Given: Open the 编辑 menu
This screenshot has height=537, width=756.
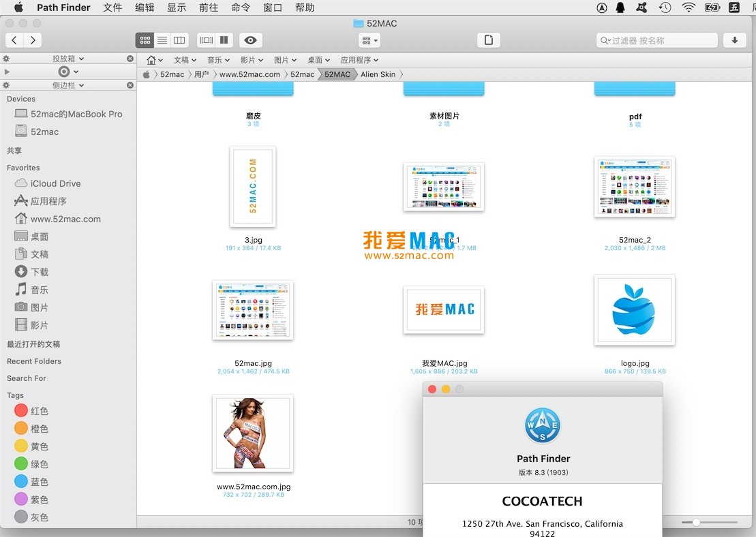Looking at the screenshot, I should tap(145, 7).
